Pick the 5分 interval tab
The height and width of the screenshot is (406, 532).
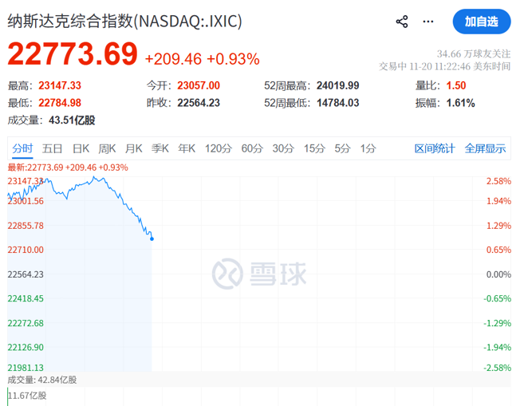point(342,148)
